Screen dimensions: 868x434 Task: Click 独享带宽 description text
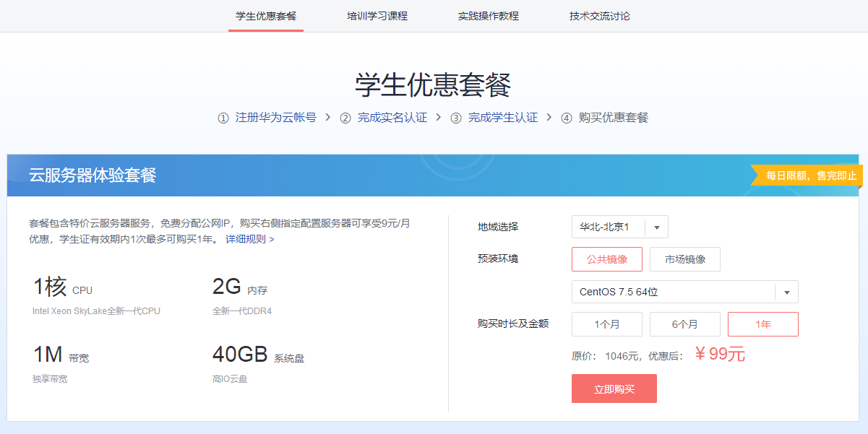50,378
